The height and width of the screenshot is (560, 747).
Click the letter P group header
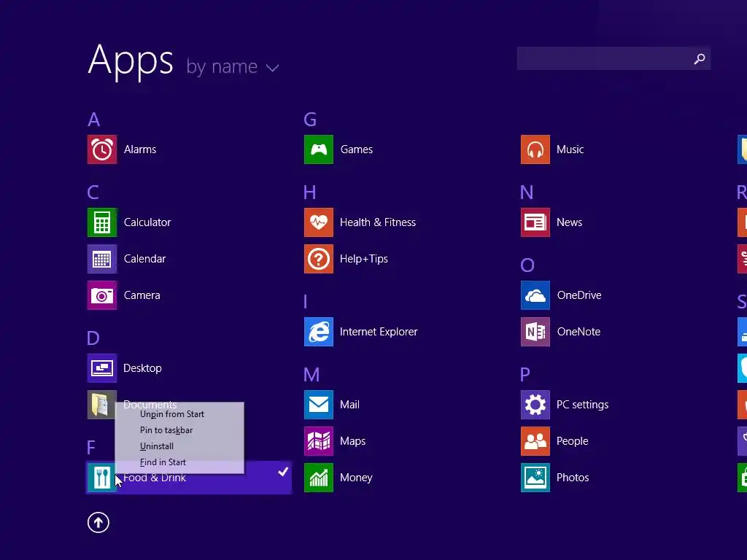(525, 375)
